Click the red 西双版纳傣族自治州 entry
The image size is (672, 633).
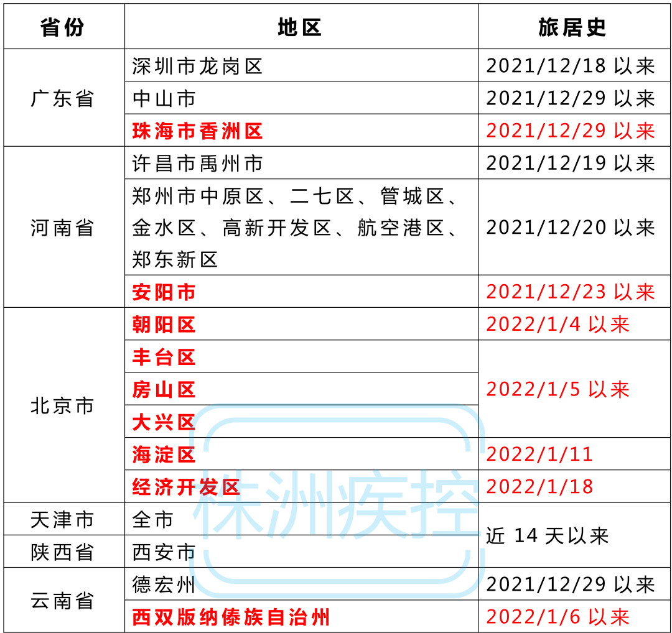(231, 617)
